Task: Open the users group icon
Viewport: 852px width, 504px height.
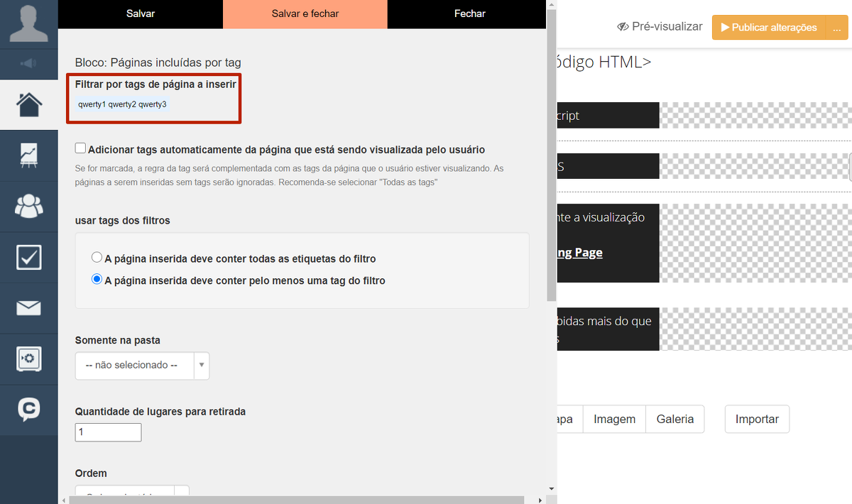Action: [28, 206]
